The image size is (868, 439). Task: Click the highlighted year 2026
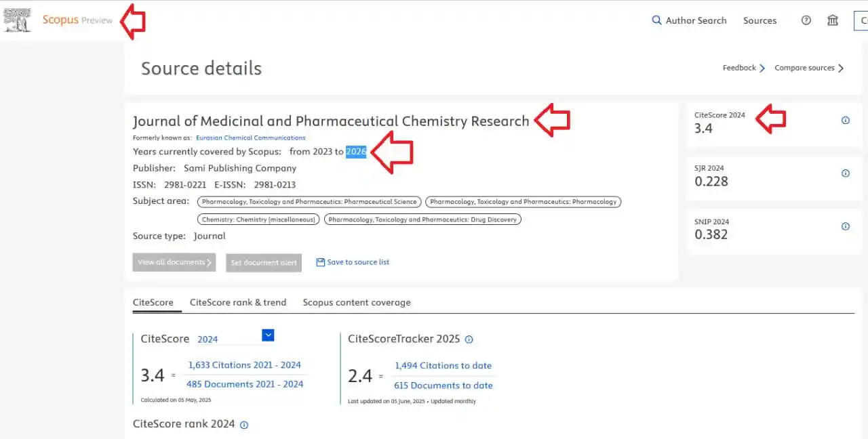click(356, 152)
